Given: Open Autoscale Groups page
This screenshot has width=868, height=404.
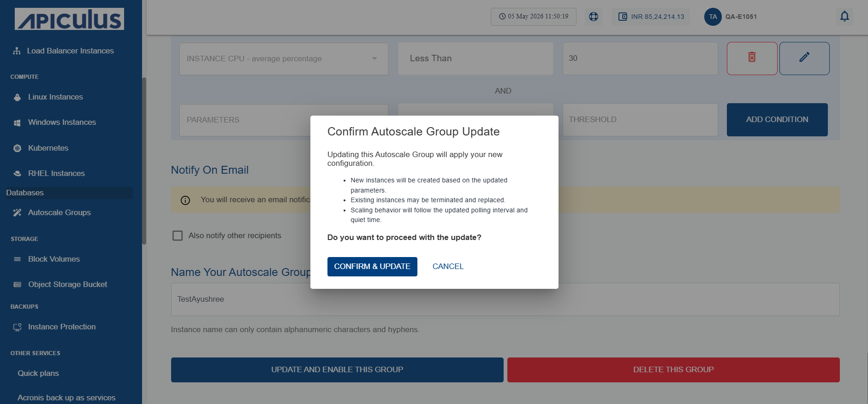Looking at the screenshot, I should [59, 213].
